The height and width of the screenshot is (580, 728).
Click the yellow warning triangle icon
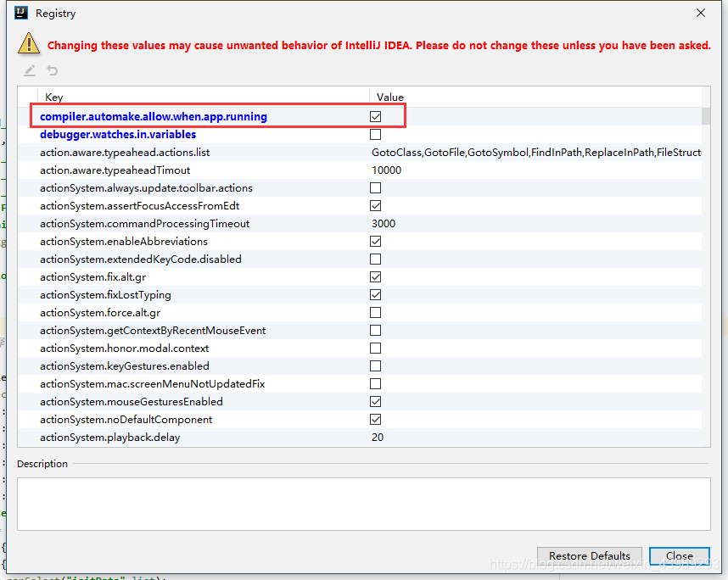tap(29, 43)
